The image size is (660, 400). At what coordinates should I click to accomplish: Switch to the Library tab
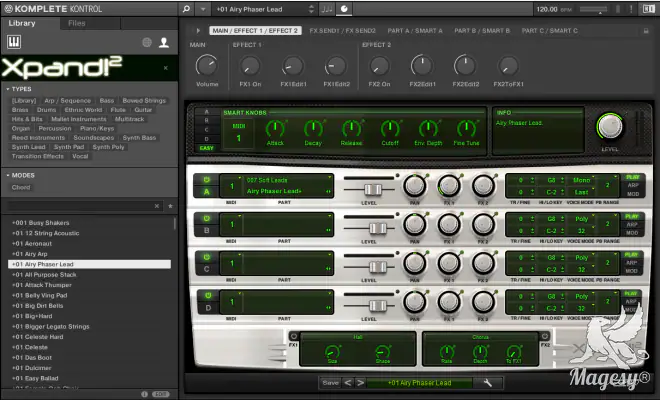22,23
